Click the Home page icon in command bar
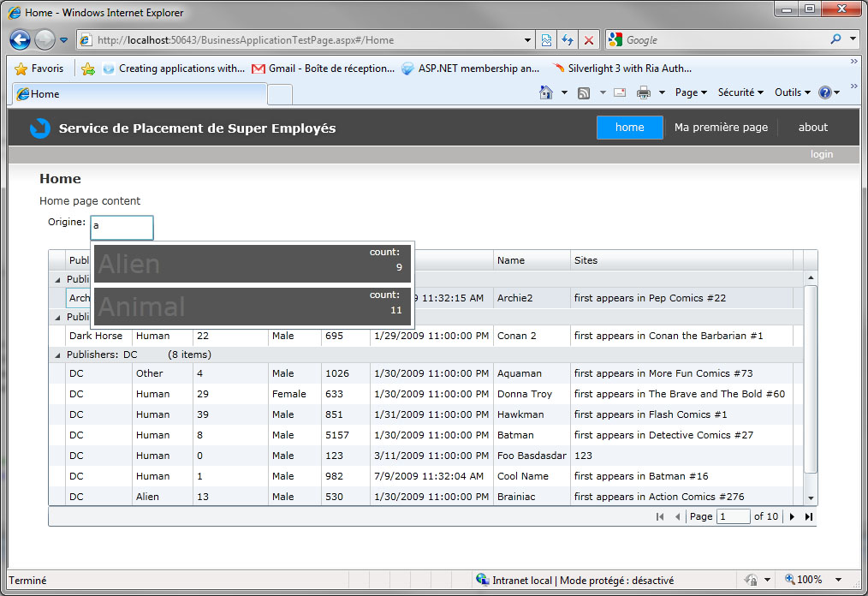The image size is (868, 596). (546, 92)
